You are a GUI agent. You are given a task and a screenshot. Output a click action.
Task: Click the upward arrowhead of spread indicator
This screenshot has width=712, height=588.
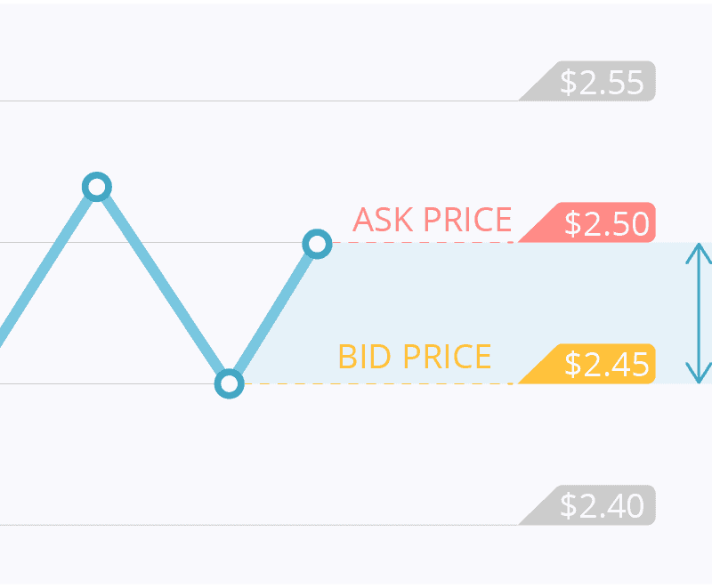(x=699, y=254)
